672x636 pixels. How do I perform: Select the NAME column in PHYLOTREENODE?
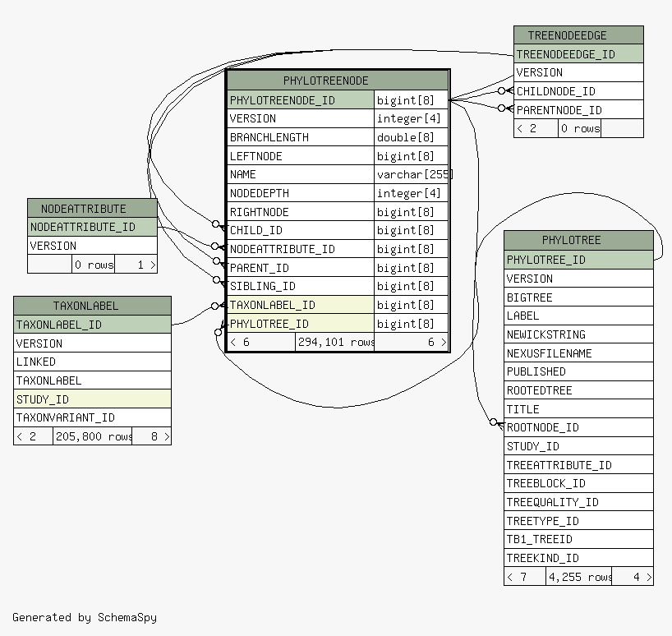(x=301, y=174)
